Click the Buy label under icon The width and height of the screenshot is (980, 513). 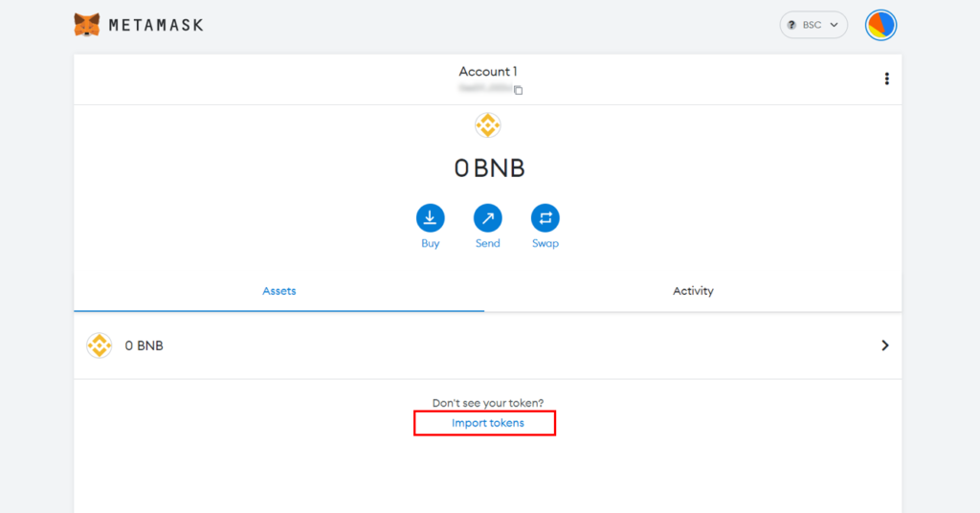click(x=430, y=244)
